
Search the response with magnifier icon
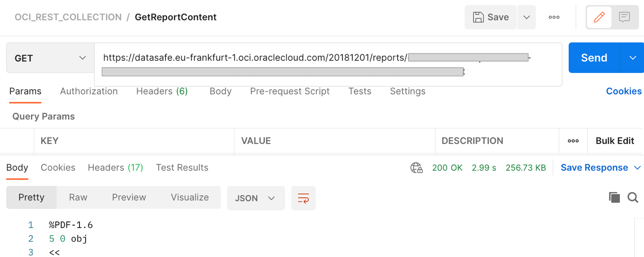[x=633, y=198]
